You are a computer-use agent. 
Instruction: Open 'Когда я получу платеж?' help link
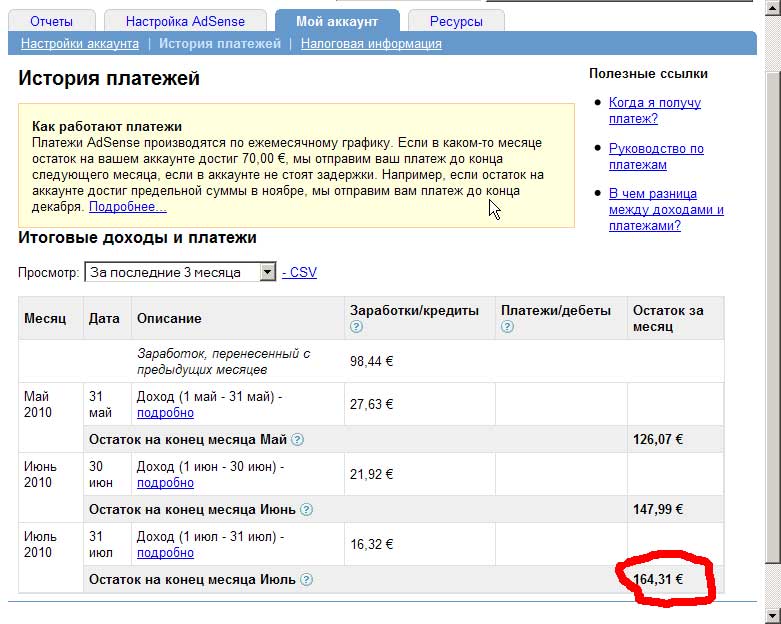(654, 110)
